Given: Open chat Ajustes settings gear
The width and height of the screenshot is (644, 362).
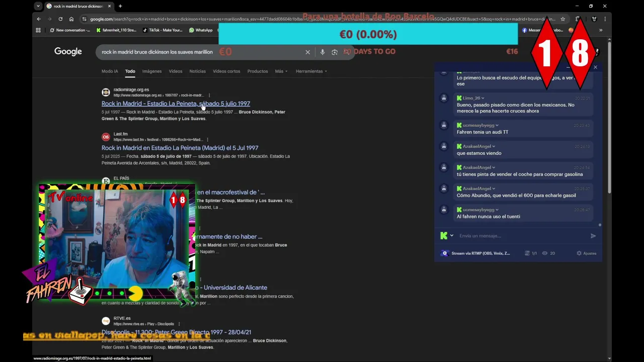Looking at the screenshot, I should click(x=587, y=253).
